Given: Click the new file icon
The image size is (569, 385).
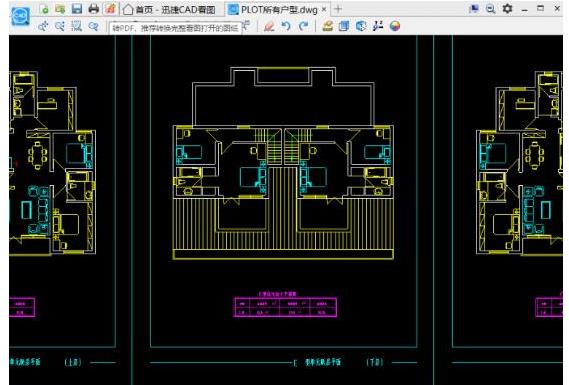Looking at the screenshot, I should pos(44,9).
